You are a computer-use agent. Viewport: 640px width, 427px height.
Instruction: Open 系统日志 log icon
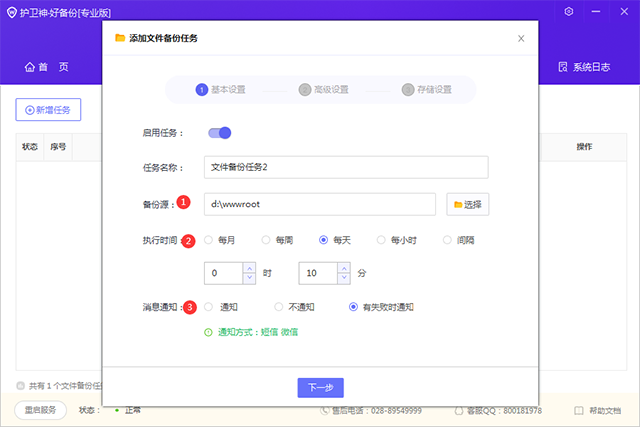click(563, 67)
